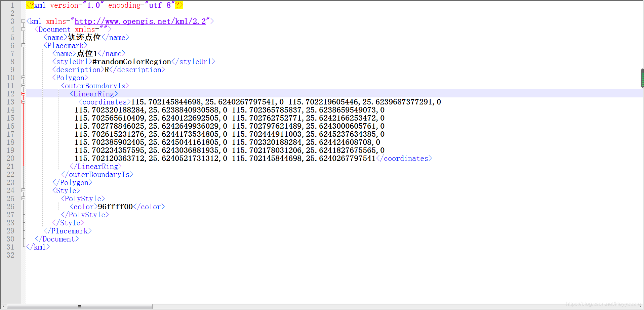The width and height of the screenshot is (644, 310).
Task: Click the opening coordinates tag
Action: coord(105,102)
